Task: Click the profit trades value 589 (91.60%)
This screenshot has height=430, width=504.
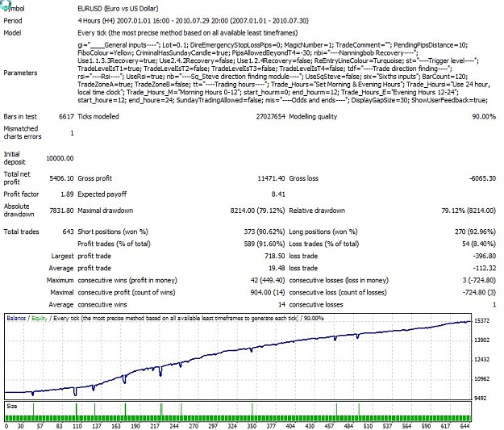Action: [264, 244]
